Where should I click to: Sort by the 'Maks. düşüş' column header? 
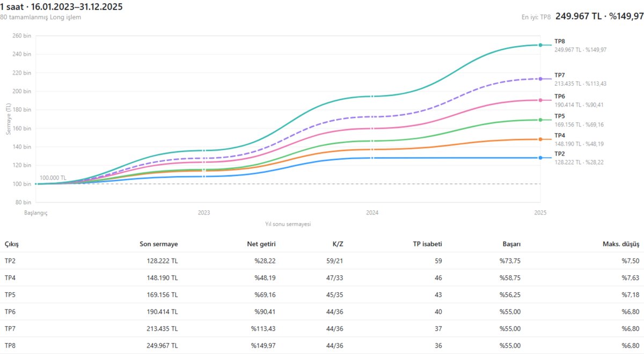pos(622,244)
